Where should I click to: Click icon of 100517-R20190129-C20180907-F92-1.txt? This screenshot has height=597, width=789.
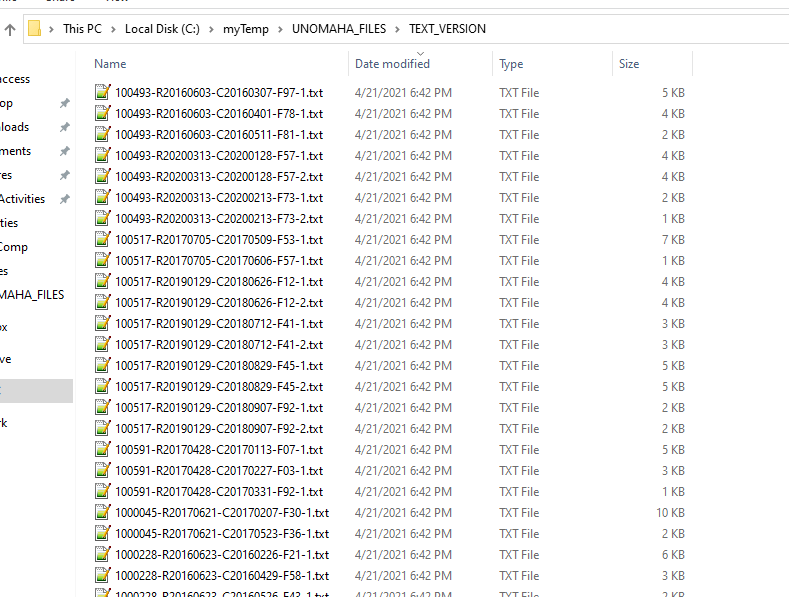click(x=103, y=407)
